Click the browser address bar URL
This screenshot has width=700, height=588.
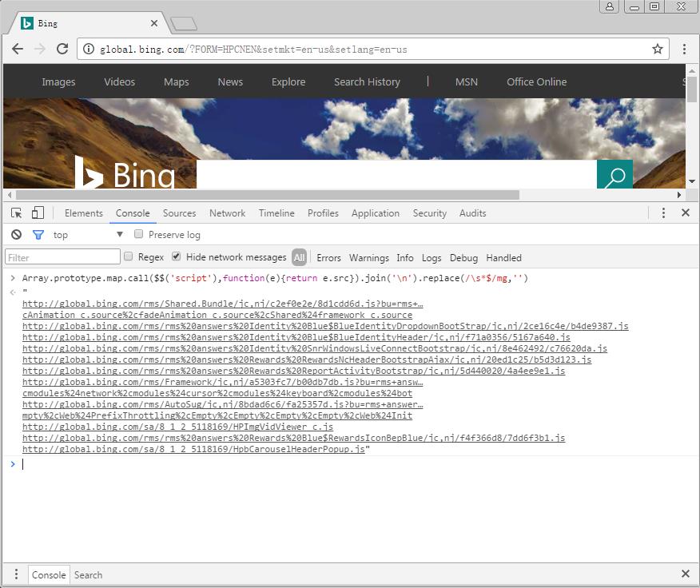pyautogui.click(x=253, y=49)
